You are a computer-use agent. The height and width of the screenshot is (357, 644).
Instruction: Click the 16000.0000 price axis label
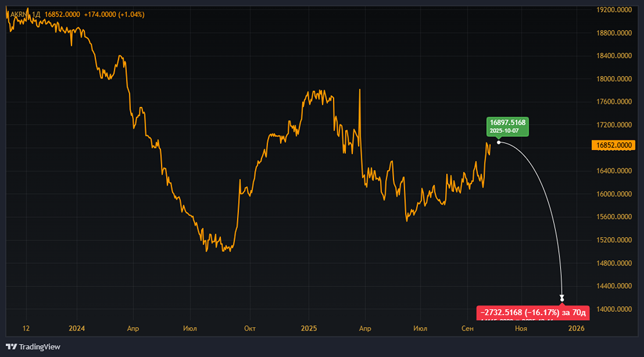point(614,194)
